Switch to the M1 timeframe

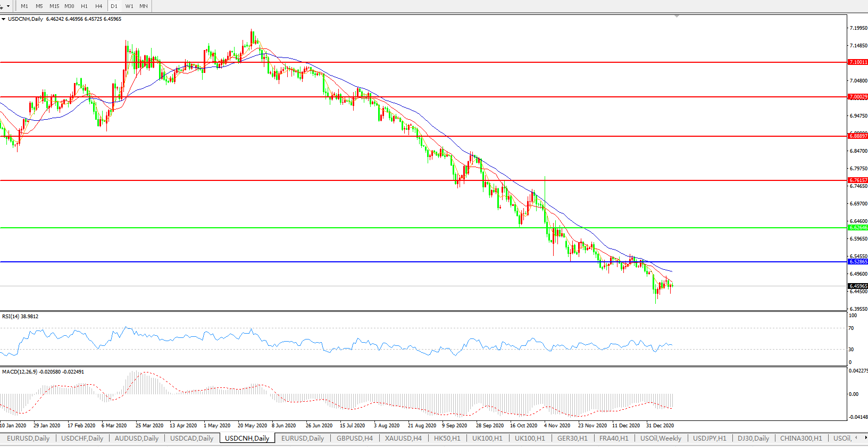pyautogui.click(x=24, y=6)
